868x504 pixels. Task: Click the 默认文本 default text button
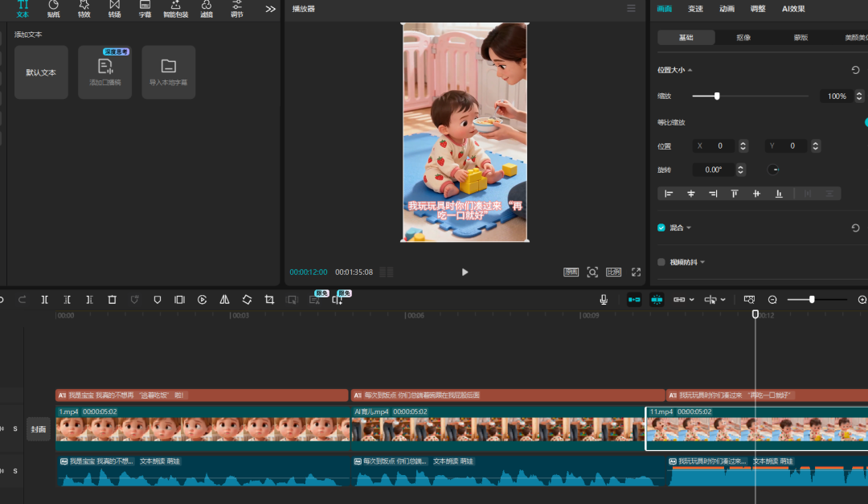point(41,72)
